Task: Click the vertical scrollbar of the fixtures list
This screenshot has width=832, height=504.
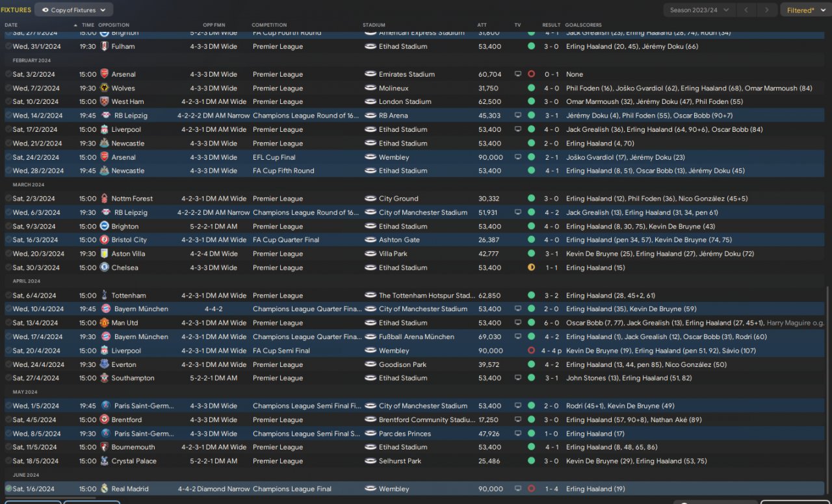Action: click(827, 390)
